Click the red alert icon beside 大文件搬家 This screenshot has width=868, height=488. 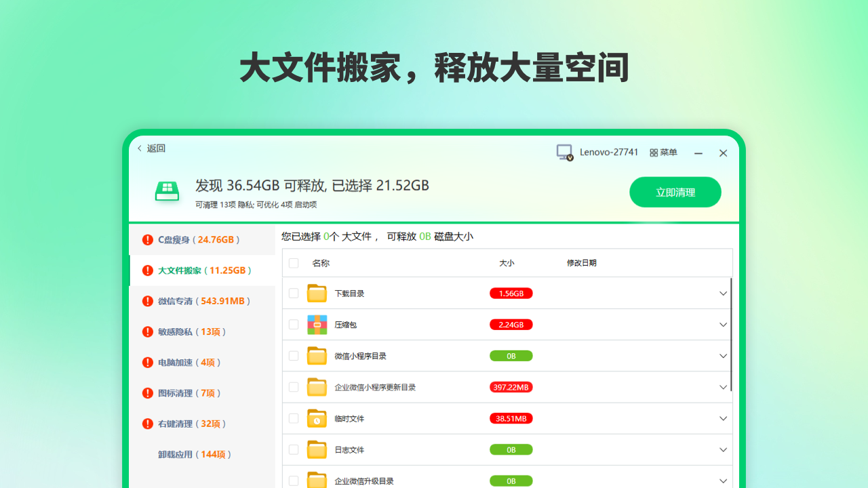[x=147, y=270]
